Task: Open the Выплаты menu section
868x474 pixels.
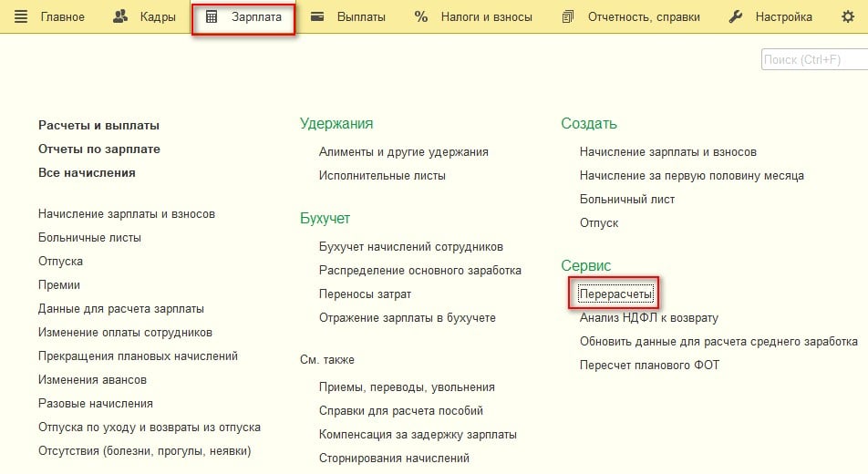Action: pyautogui.click(x=361, y=16)
